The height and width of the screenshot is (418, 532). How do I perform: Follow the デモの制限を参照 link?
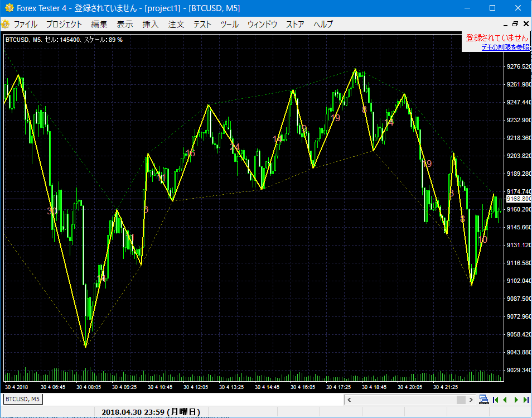[505, 47]
